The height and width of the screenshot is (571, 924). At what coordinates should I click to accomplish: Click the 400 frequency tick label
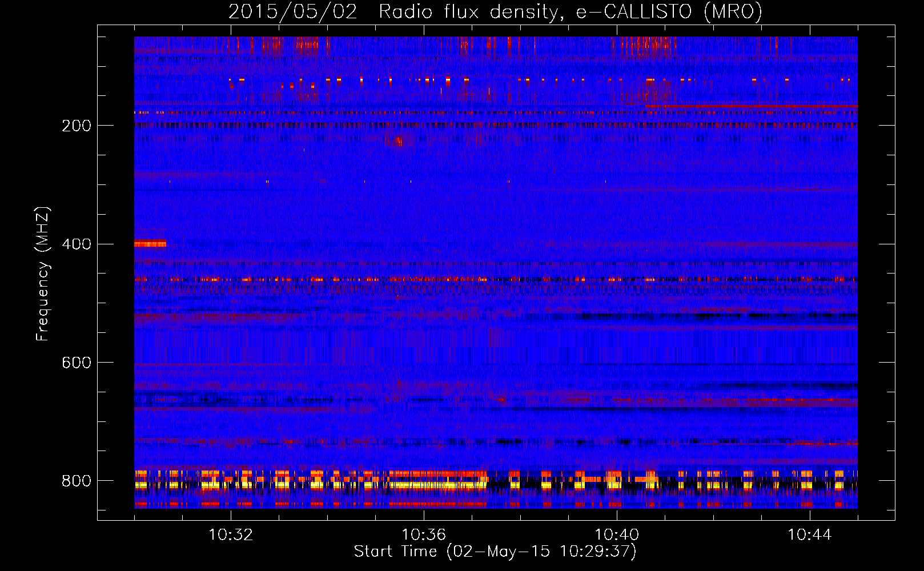76,244
